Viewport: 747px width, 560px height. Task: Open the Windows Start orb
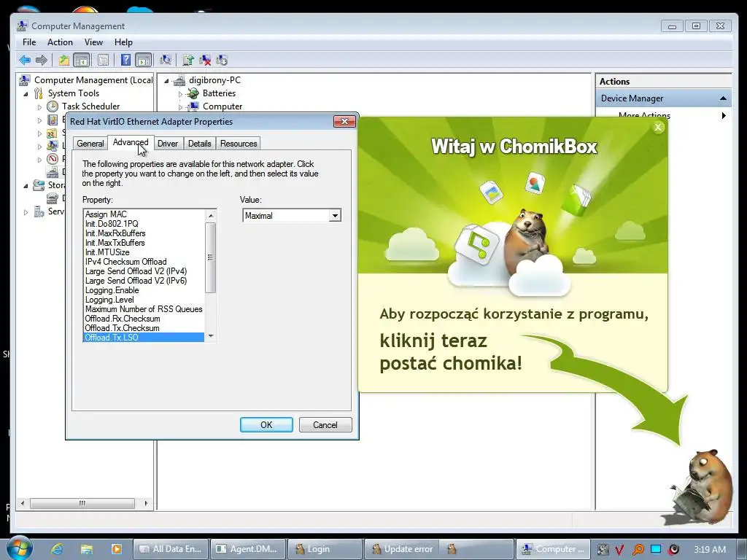point(18,548)
